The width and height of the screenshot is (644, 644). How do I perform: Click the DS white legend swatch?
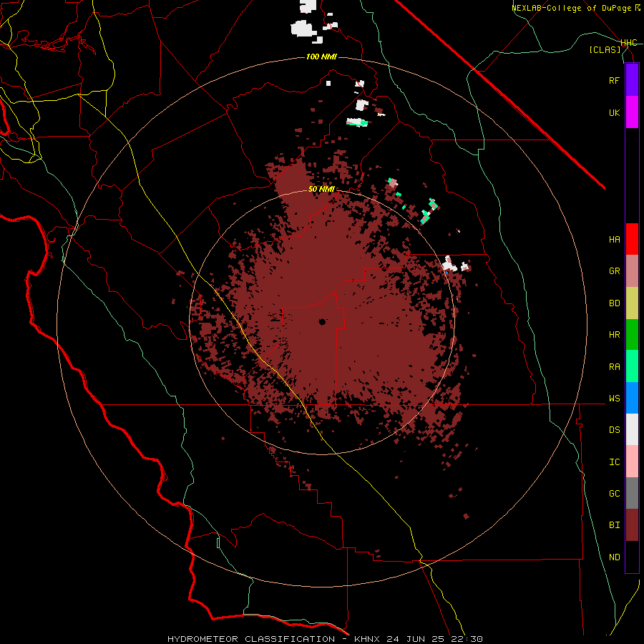pyautogui.click(x=632, y=430)
